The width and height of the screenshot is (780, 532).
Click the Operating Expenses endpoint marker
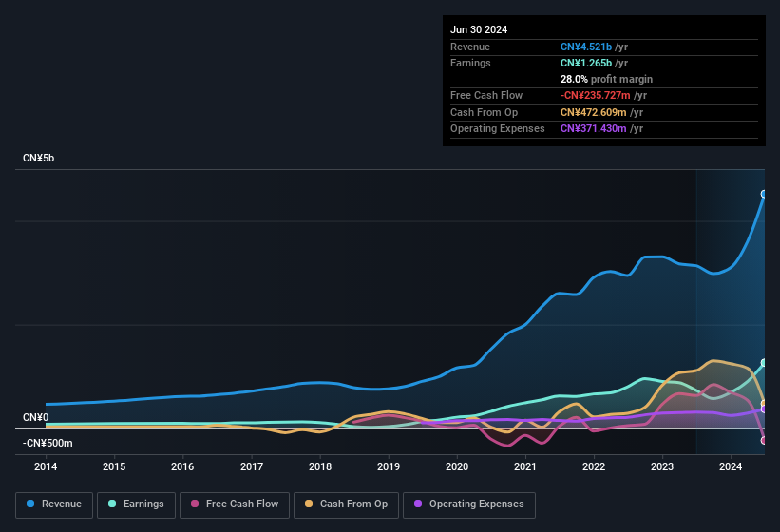click(x=764, y=409)
